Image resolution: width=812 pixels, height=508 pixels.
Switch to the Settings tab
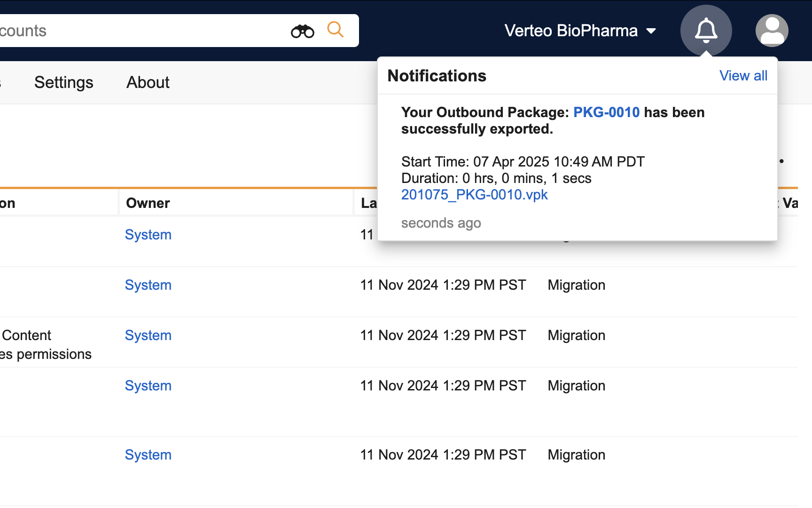click(x=64, y=82)
